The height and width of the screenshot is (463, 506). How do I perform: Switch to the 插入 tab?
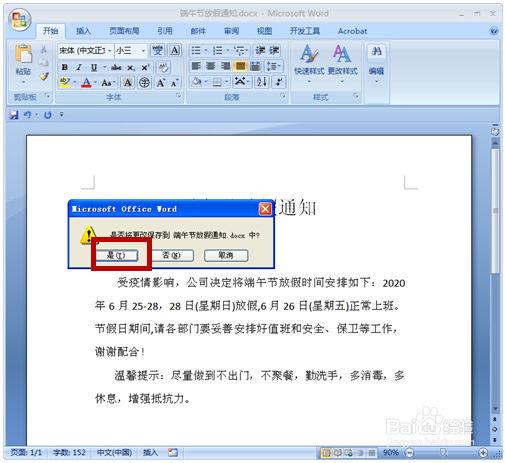click(x=83, y=31)
